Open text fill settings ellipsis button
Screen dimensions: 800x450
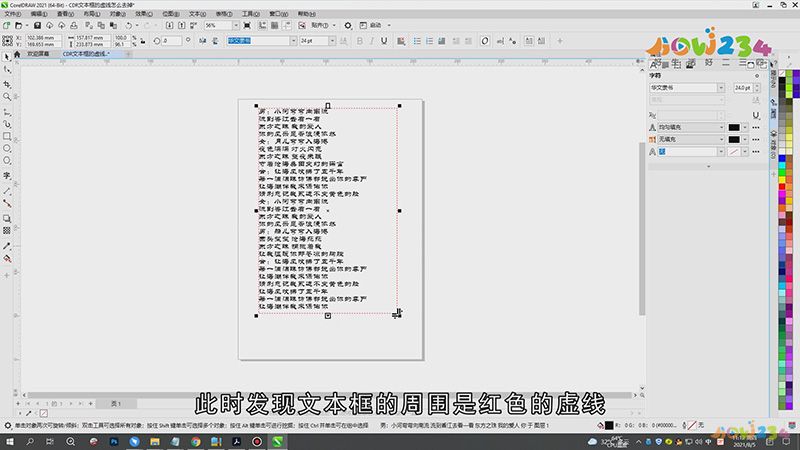[x=756, y=127]
